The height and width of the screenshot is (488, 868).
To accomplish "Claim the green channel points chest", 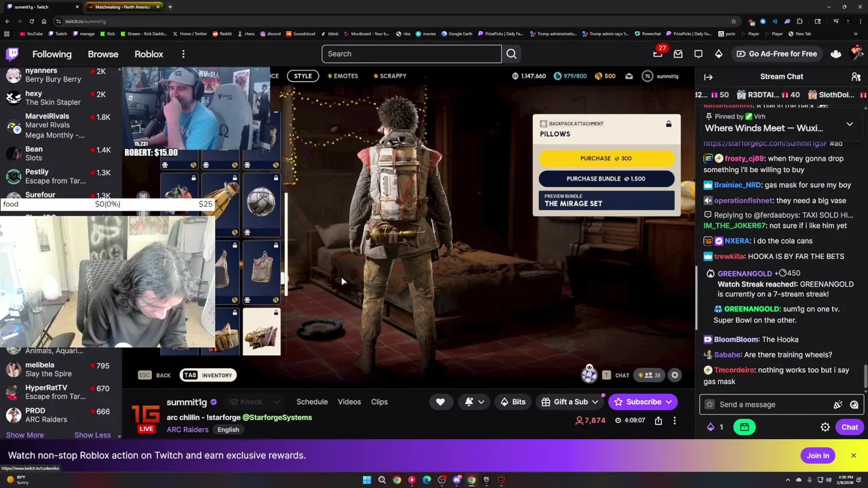I will click(744, 427).
